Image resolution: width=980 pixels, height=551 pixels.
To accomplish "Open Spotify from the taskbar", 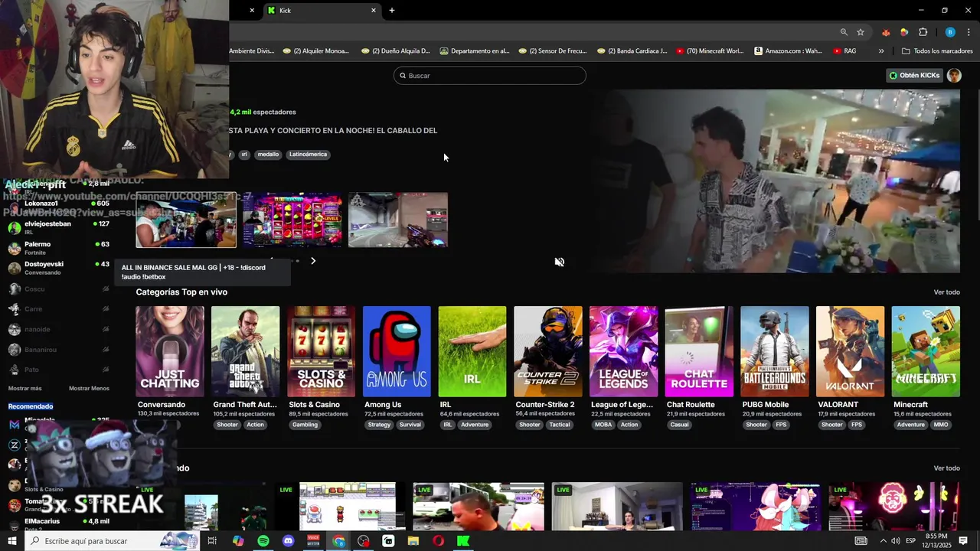I will pos(263,541).
